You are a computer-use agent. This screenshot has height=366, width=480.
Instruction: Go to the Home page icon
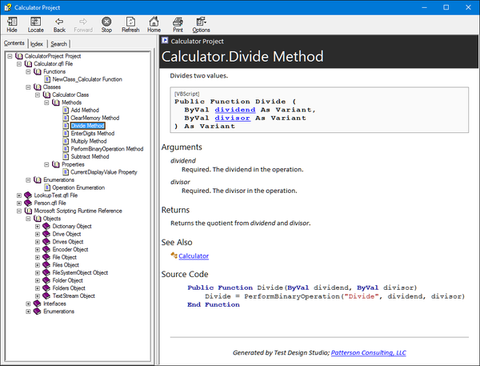click(154, 25)
